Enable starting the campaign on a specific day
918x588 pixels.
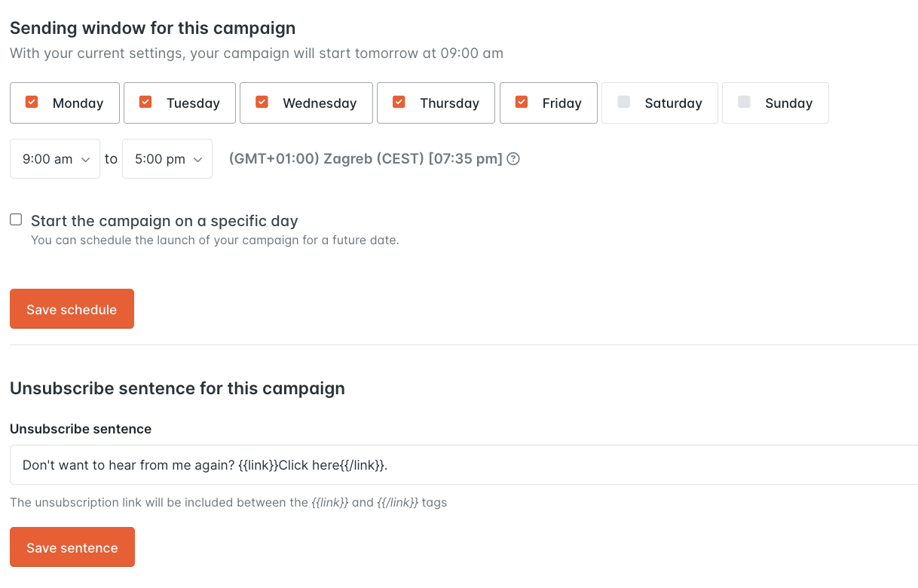(16, 219)
